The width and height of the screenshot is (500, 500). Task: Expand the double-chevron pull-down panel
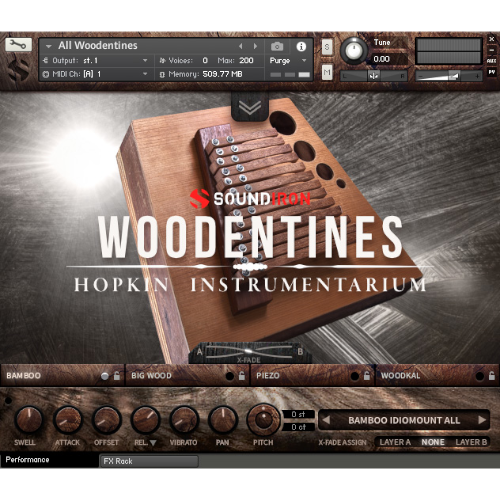click(x=250, y=107)
